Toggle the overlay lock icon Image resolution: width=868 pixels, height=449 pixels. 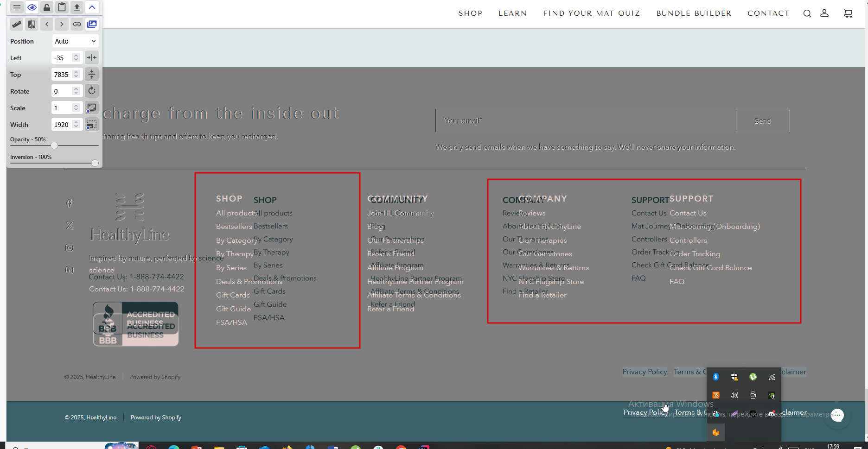[x=47, y=7]
